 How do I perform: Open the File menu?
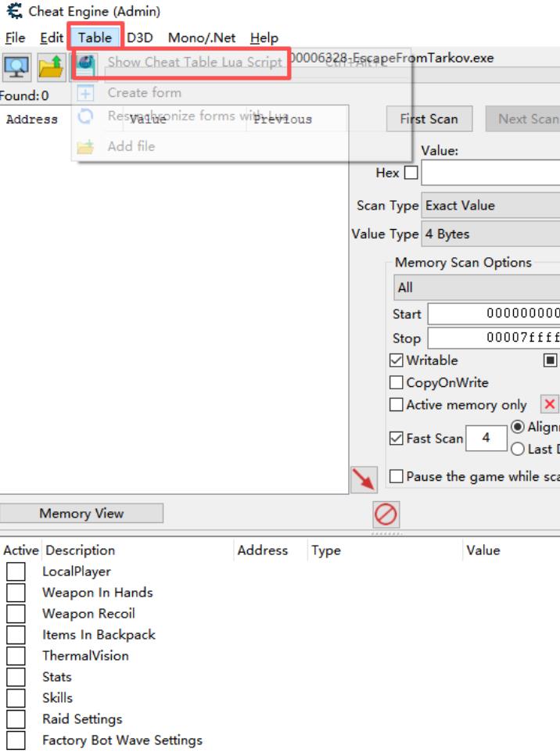click(x=15, y=38)
